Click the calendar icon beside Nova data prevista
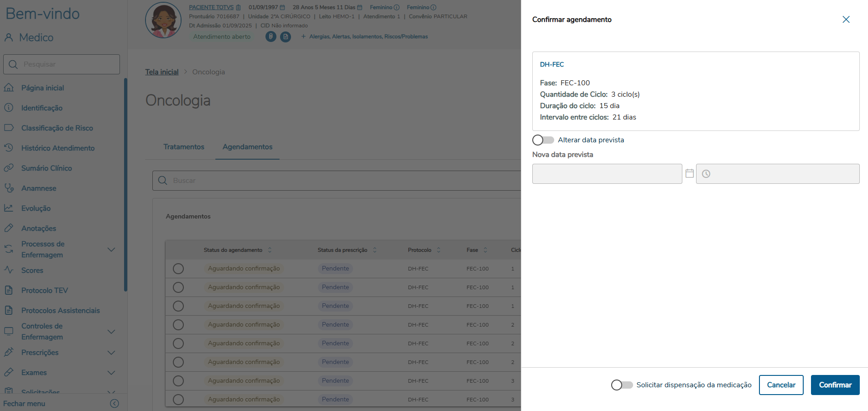 [x=689, y=173]
